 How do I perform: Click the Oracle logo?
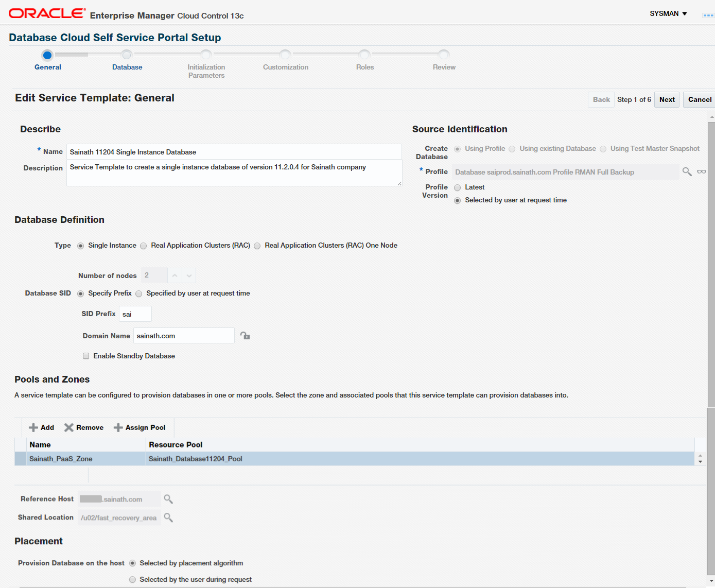pyautogui.click(x=47, y=13)
